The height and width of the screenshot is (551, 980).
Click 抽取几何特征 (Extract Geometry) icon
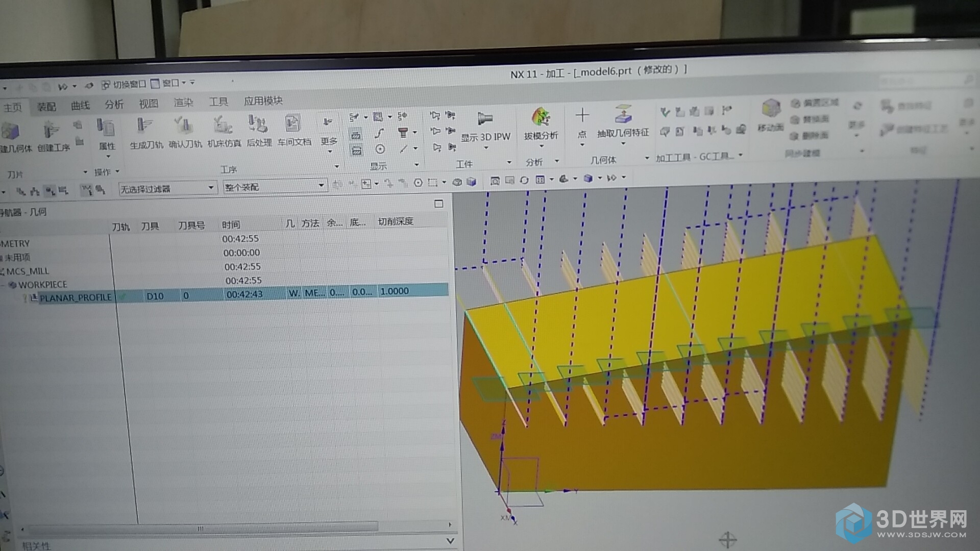623,114
